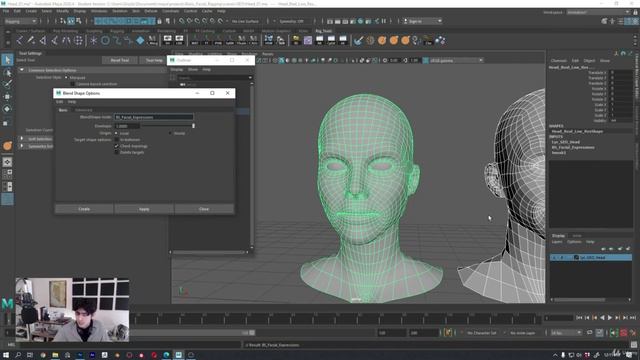
Task: Open the Workspace selector dropdown
Action: (598, 12)
